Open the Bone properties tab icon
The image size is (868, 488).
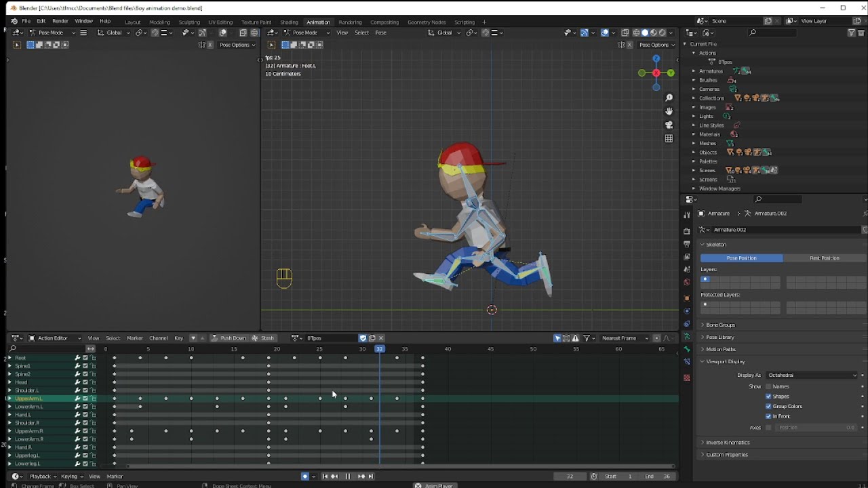point(687,349)
